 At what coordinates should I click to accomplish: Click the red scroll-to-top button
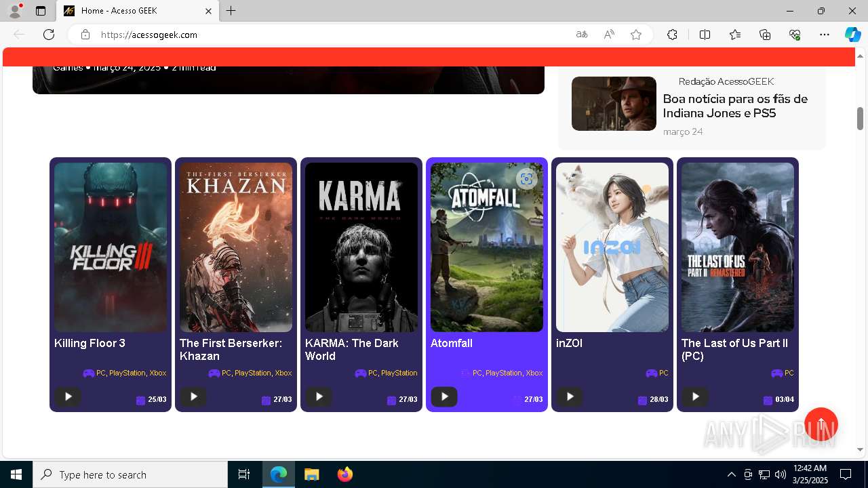[x=821, y=424]
